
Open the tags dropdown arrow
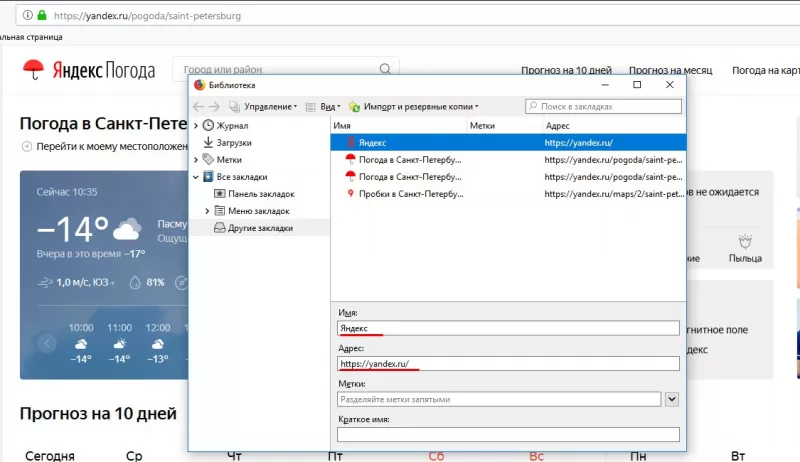(672, 399)
